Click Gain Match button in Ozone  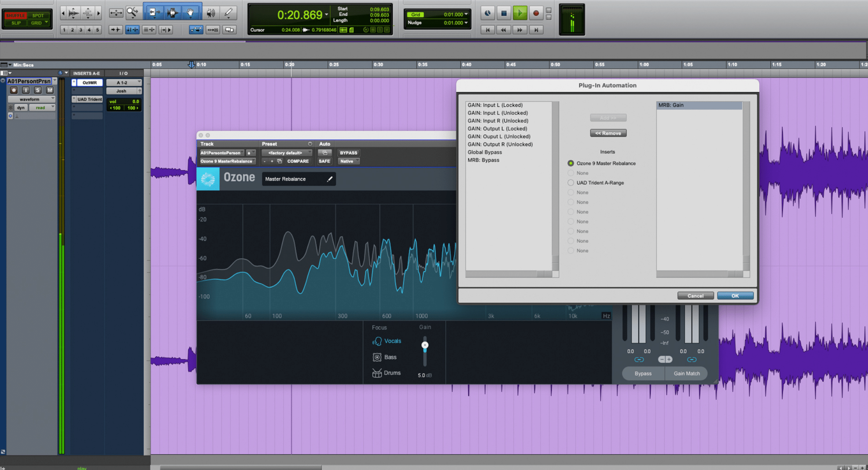[x=686, y=373]
